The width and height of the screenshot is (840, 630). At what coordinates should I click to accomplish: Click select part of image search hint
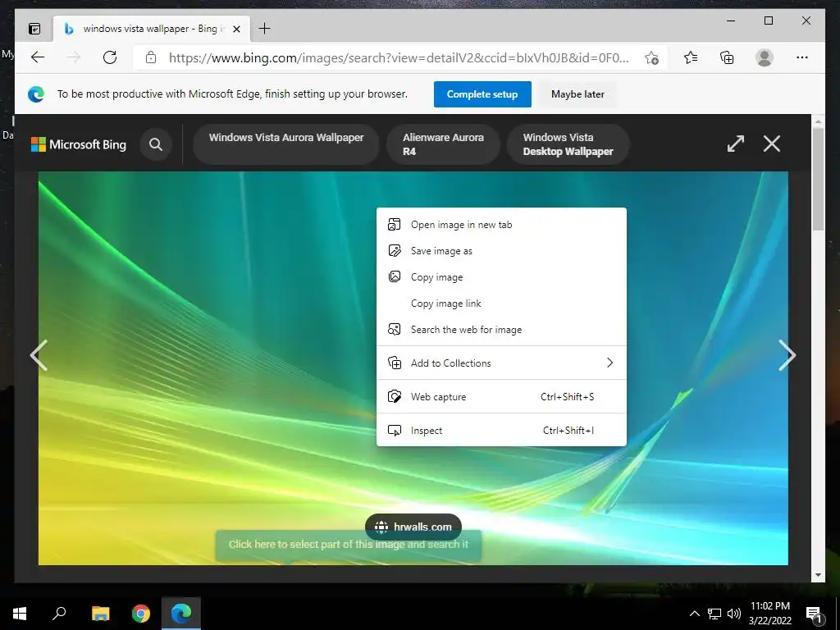[x=348, y=545]
